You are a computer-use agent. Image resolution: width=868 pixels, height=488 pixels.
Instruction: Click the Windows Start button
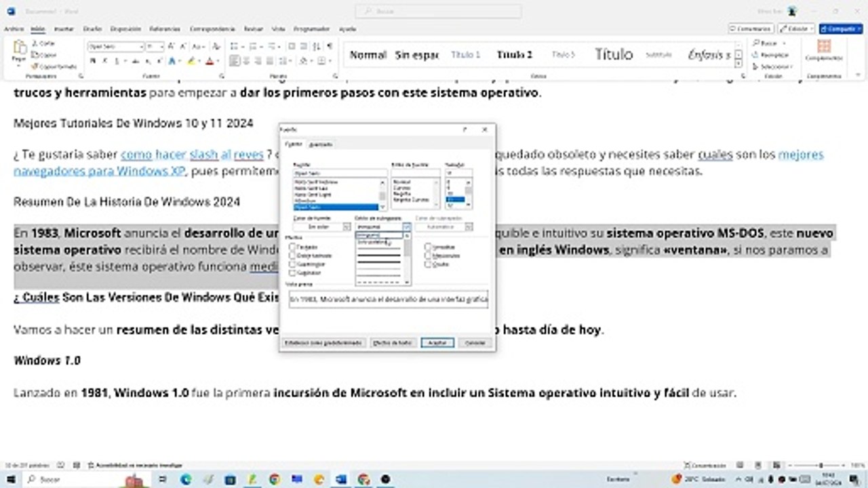[11, 479]
